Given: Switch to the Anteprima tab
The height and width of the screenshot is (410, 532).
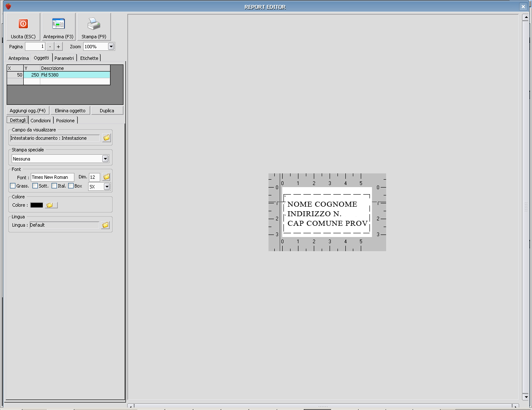Looking at the screenshot, I should (19, 58).
